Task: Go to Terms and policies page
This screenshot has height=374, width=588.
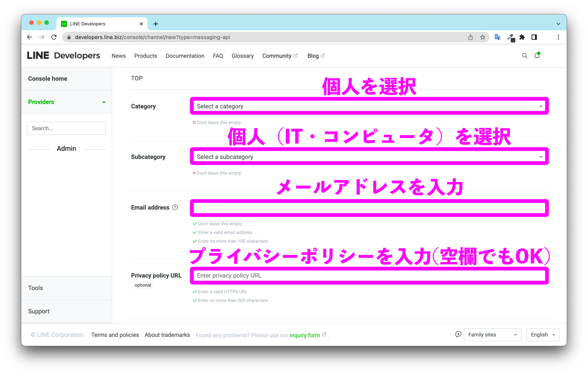Action: [x=115, y=335]
